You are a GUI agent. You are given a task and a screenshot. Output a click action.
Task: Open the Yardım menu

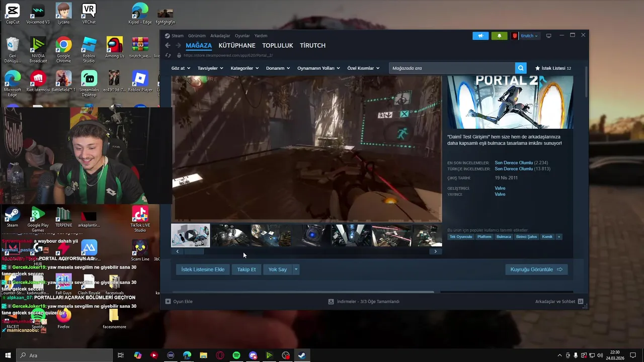coord(261,36)
